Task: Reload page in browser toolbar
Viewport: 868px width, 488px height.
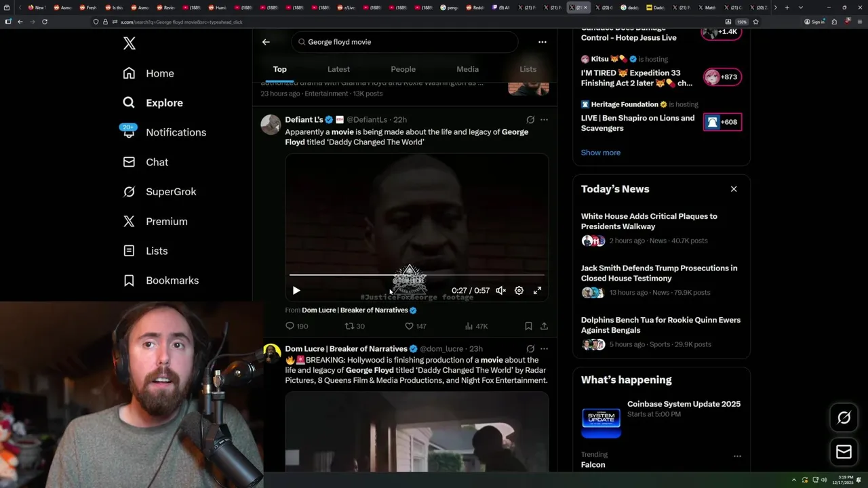Action: (45, 22)
